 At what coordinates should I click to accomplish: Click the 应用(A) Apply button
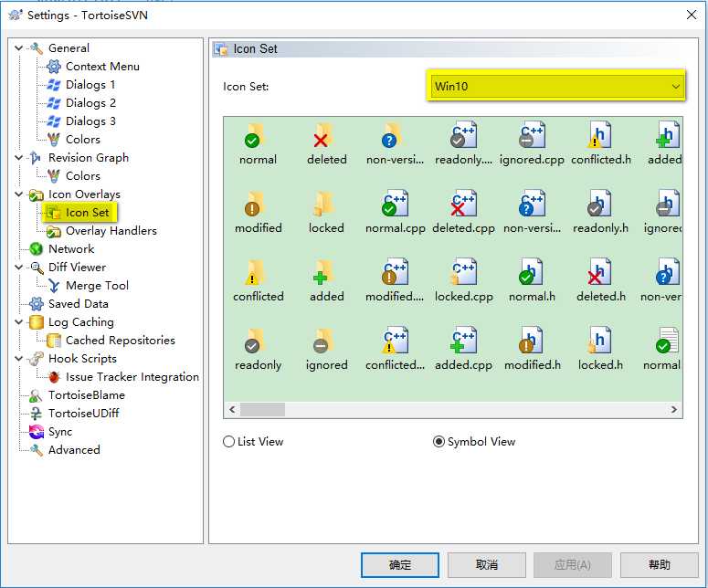[x=572, y=564]
